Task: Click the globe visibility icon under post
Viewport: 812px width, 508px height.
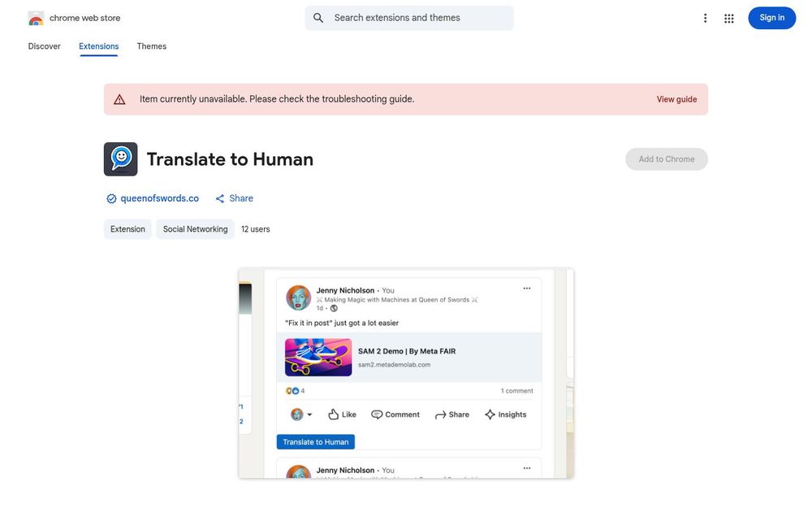Action: click(x=334, y=308)
